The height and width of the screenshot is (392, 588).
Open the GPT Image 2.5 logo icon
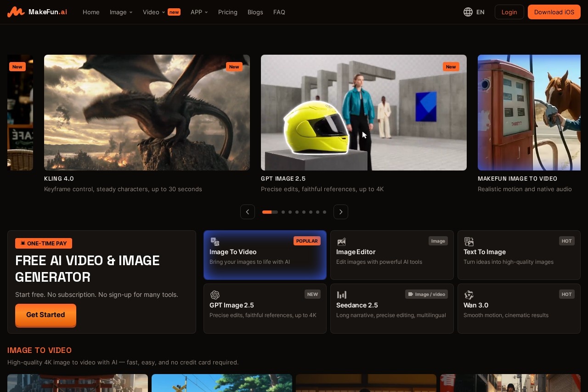[x=215, y=295]
